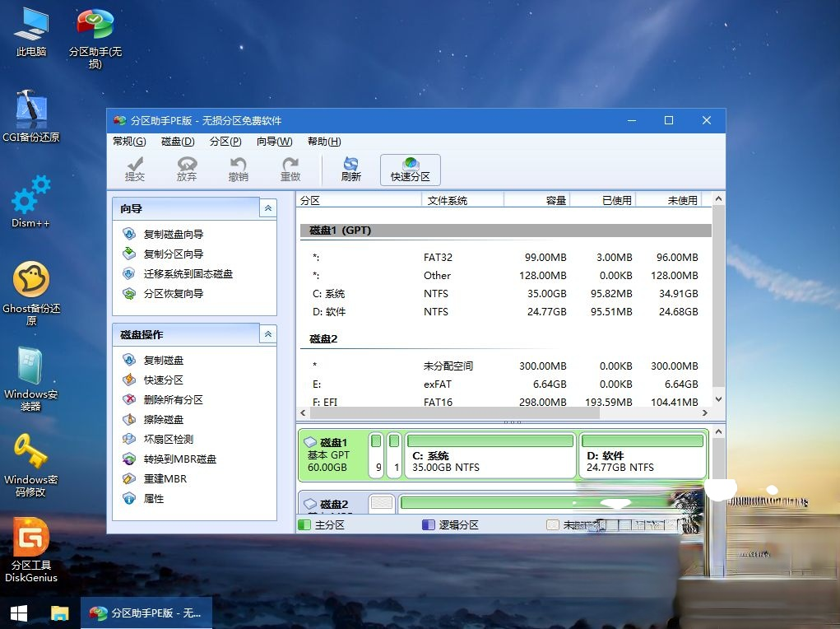Open the 快速分区 toolbar button
The image size is (840, 629).
(x=411, y=170)
